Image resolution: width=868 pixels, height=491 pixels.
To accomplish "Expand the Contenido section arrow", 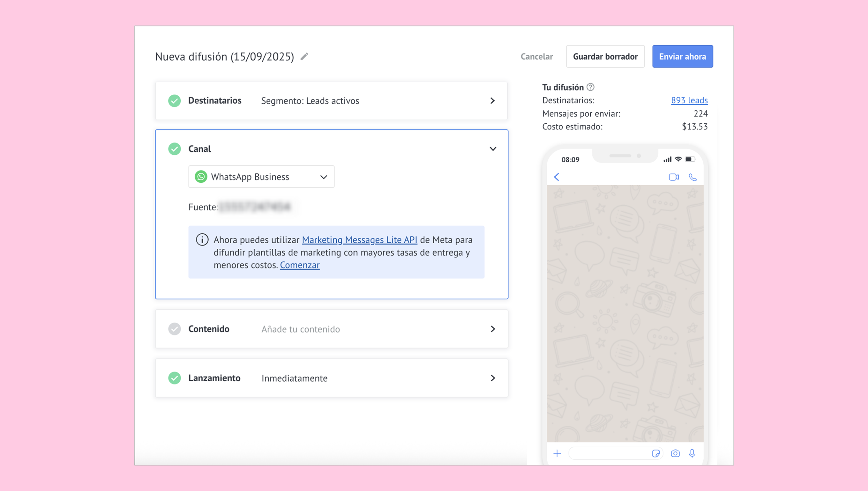I will (493, 329).
